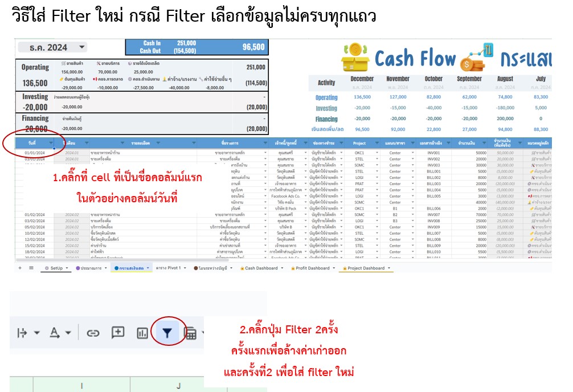The height and width of the screenshot is (392, 573).
Task: Click the Insert link icon
Action: [93, 333]
